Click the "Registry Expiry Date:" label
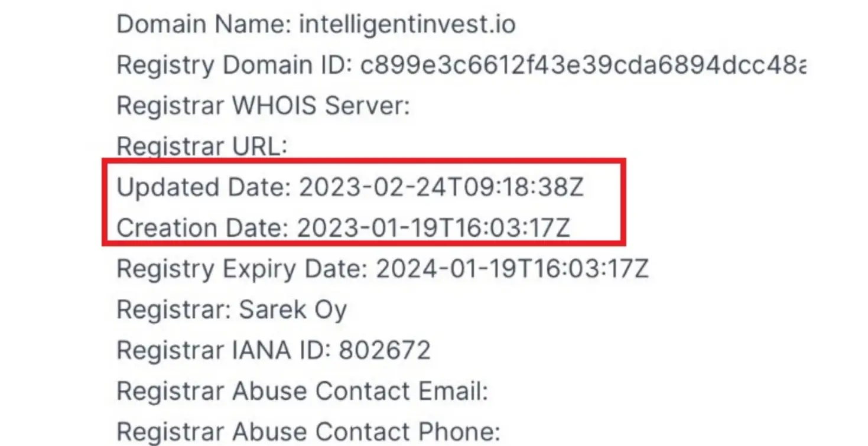 click(243, 269)
